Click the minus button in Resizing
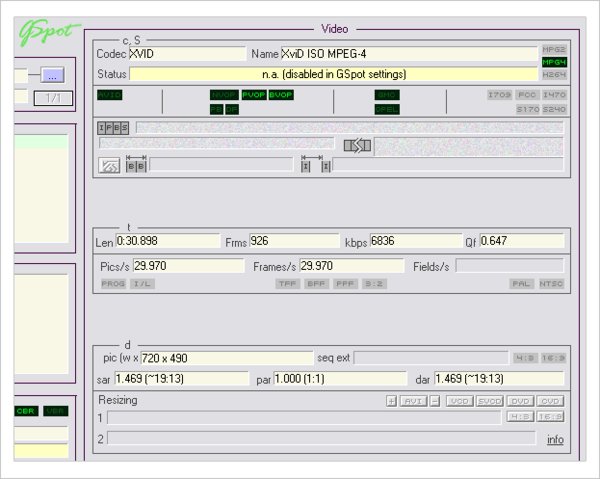600x479 pixels. (x=435, y=401)
